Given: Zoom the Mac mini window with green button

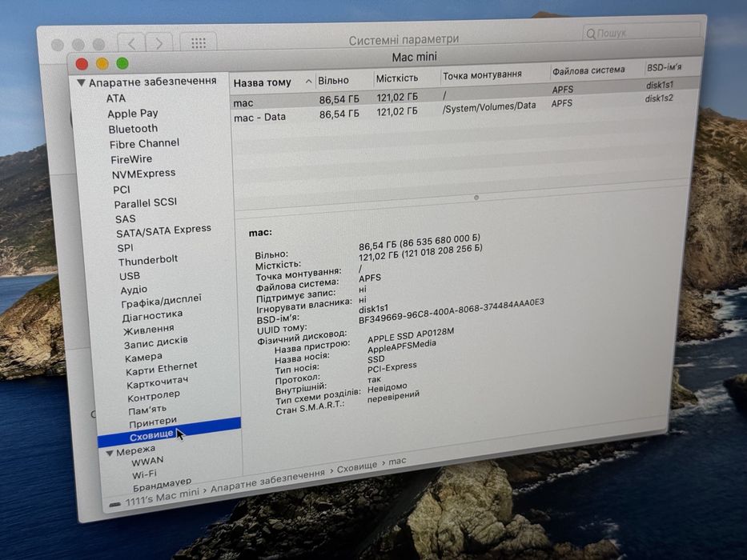Looking at the screenshot, I should point(122,63).
